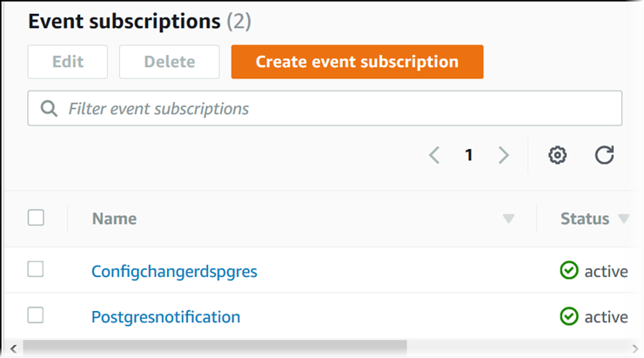Screen dimensions: 644x358
Task: Select page number 1
Action: click(x=469, y=155)
